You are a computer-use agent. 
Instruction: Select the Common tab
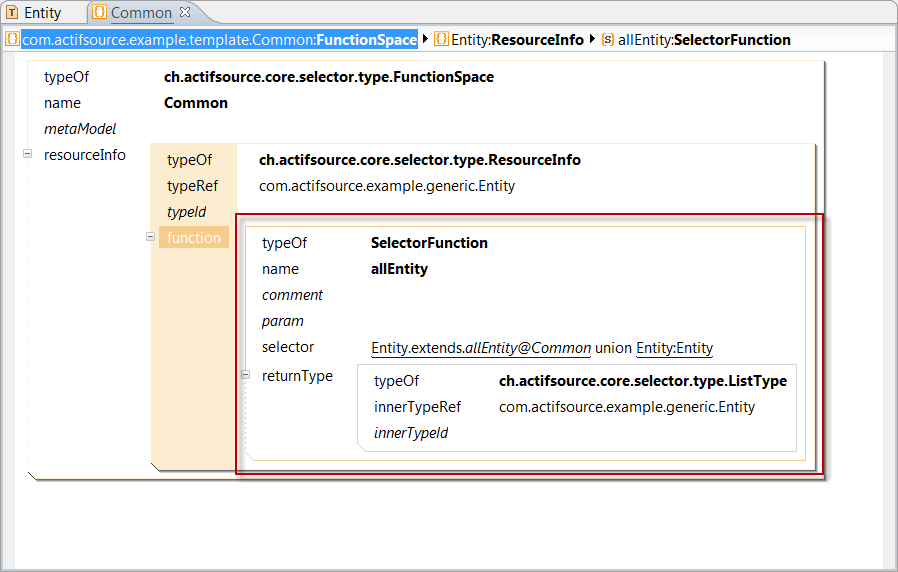point(140,13)
